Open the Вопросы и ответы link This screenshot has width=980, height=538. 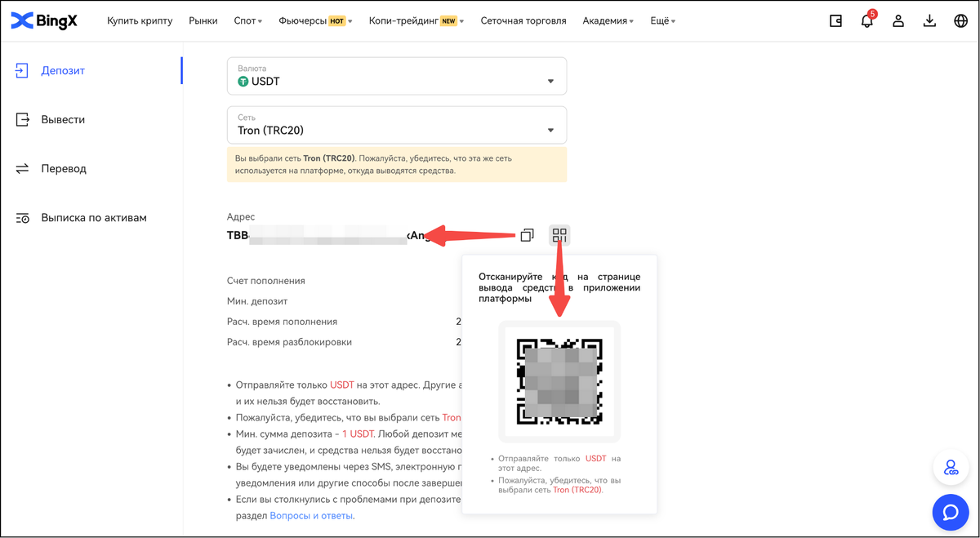pos(310,515)
